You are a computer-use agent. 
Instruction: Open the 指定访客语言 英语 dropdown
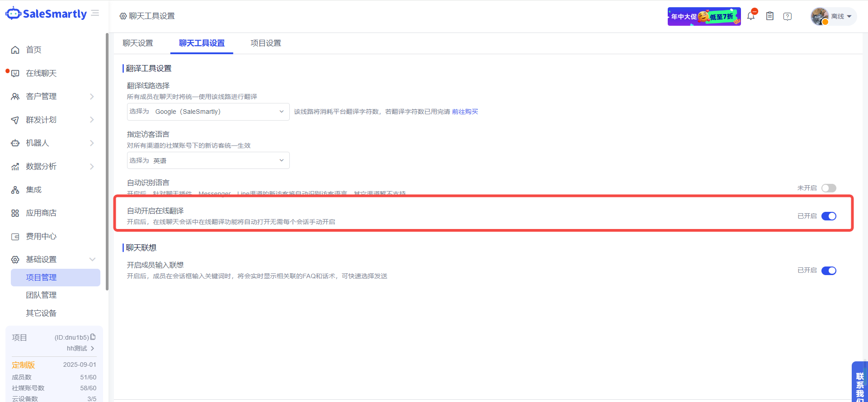click(208, 160)
